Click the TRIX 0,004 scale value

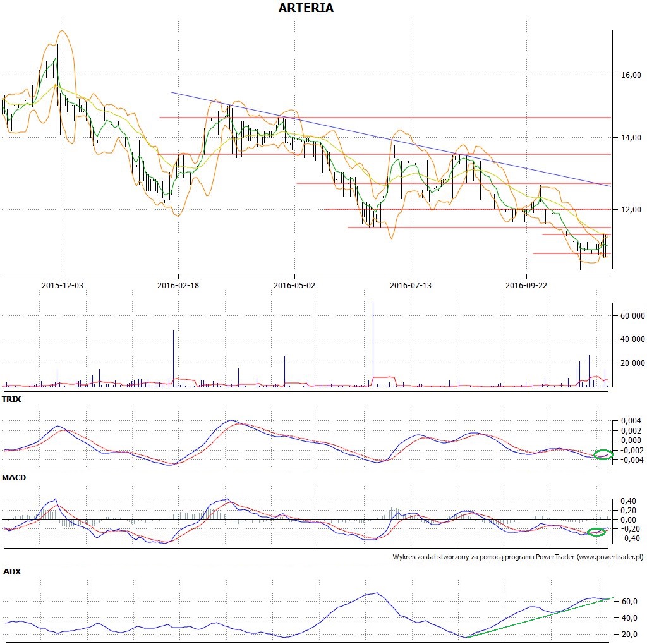tap(631, 421)
